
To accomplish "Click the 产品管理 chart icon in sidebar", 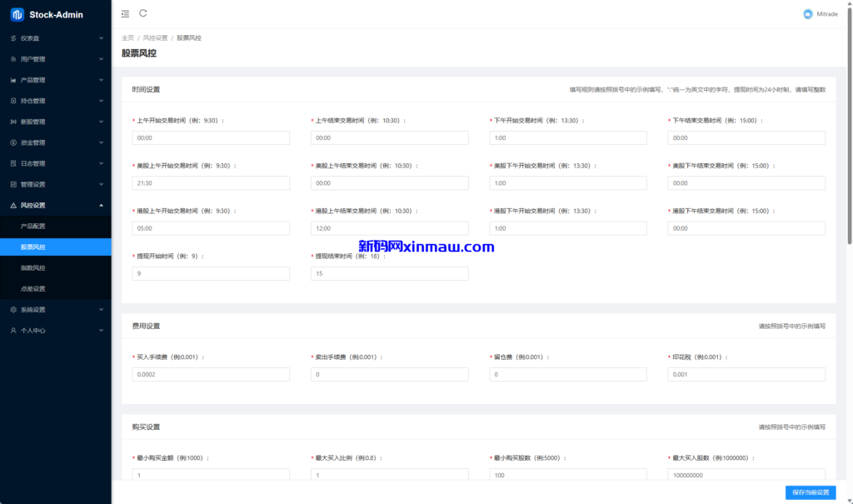I will (x=13, y=80).
